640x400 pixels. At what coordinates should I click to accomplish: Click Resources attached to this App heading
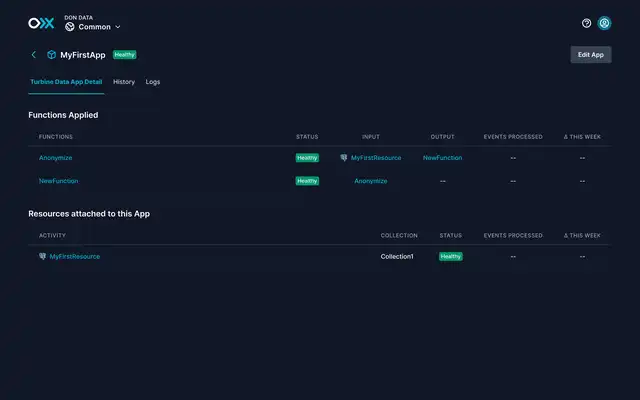click(89, 214)
